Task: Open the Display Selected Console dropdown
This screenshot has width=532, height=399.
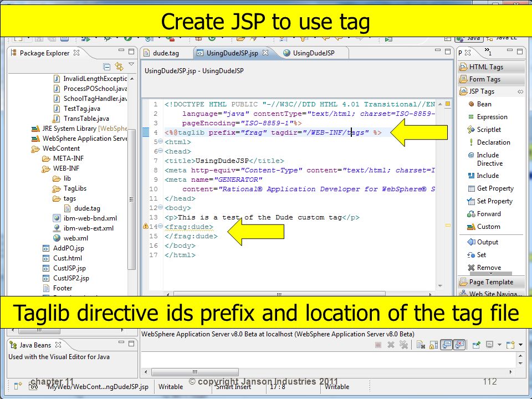Action: (499, 345)
